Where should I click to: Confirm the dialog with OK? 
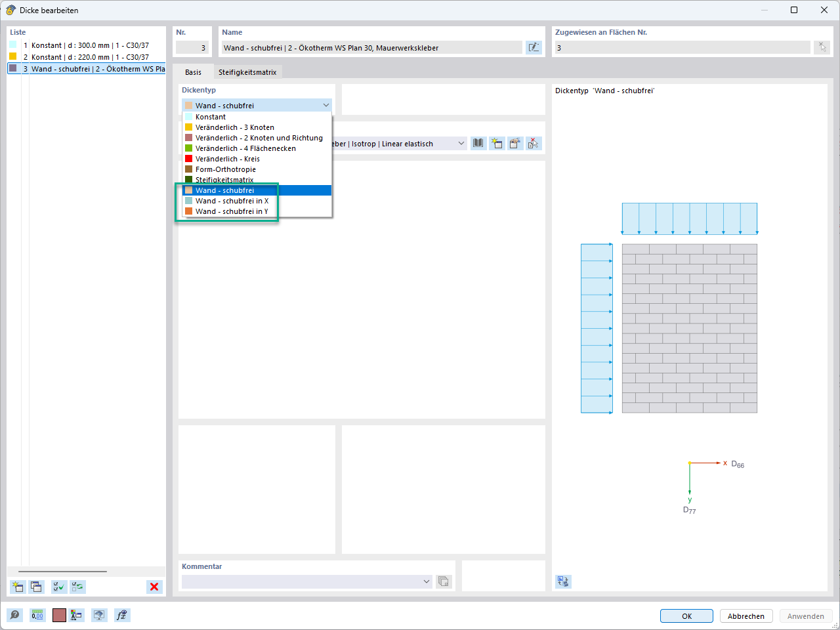[686, 616]
